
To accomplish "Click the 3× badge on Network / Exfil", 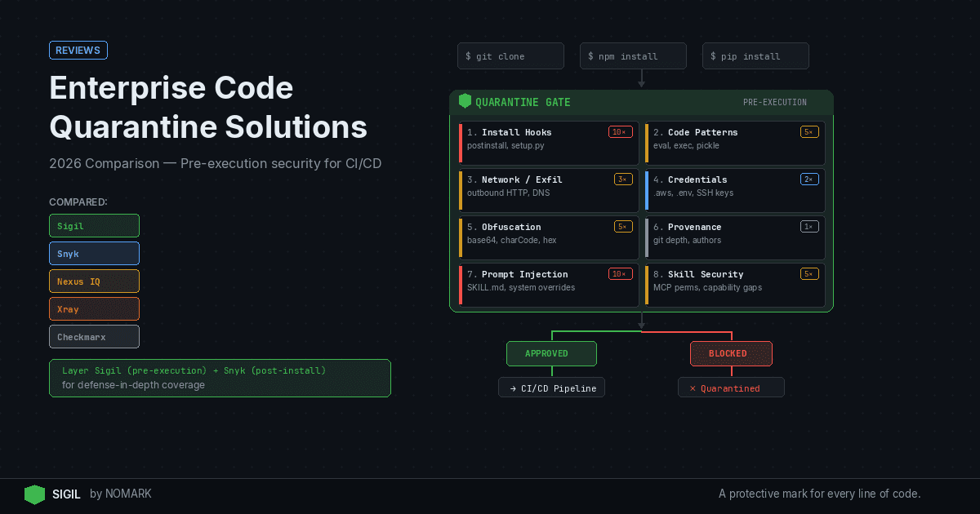I will 623,179.
